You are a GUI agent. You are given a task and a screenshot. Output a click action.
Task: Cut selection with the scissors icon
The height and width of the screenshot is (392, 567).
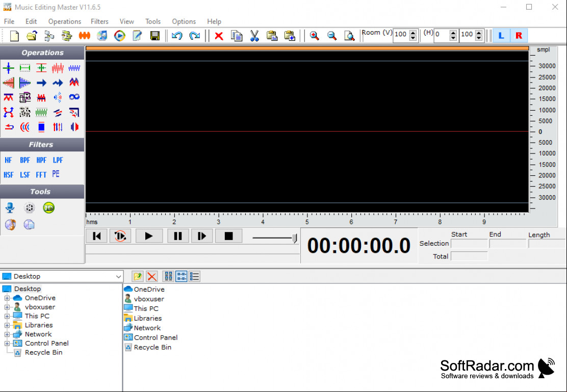[254, 36]
